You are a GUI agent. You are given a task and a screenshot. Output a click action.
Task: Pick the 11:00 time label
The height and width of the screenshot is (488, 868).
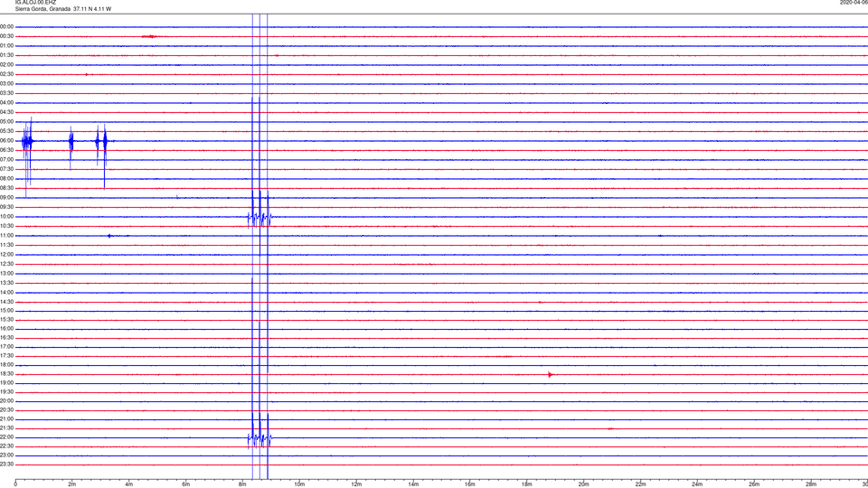pos(6,235)
